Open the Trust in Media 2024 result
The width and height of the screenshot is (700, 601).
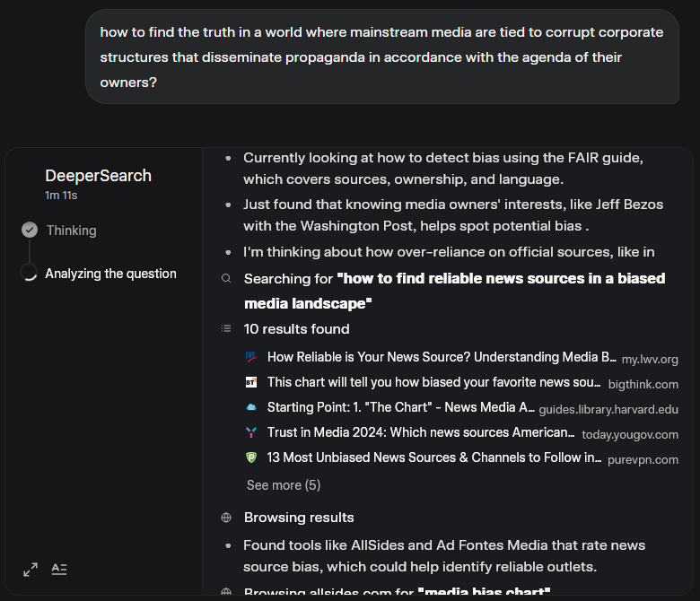click(422, 433)
